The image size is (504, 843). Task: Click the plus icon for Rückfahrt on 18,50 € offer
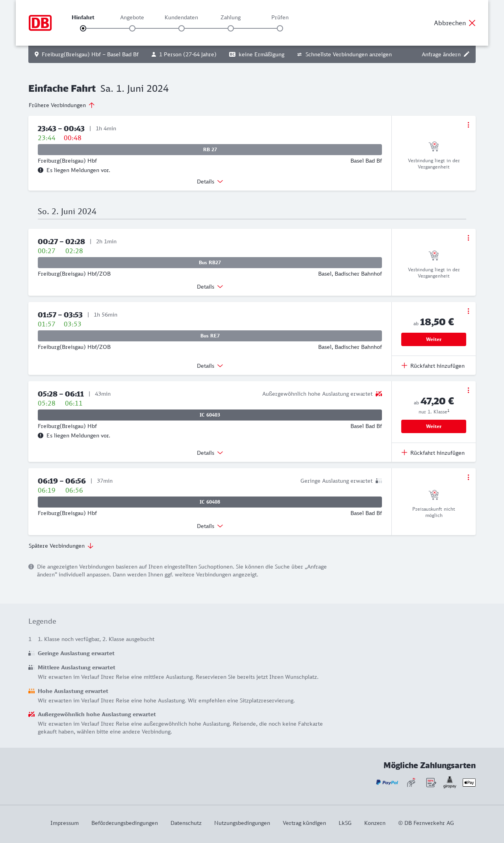tap(404, 365)
